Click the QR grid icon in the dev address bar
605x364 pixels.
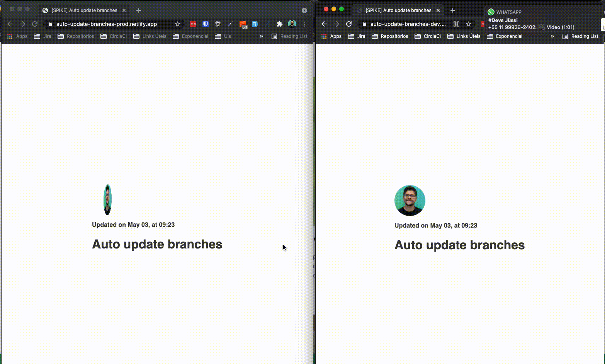456,24
